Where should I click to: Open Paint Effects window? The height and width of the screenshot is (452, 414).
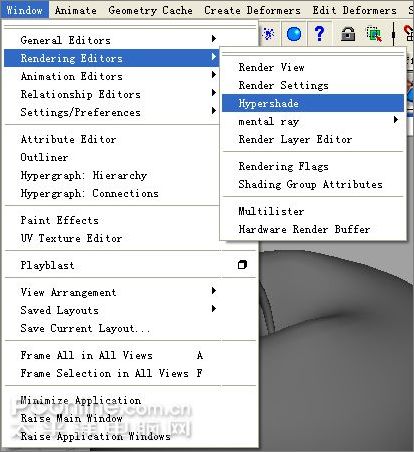[112, 220]
